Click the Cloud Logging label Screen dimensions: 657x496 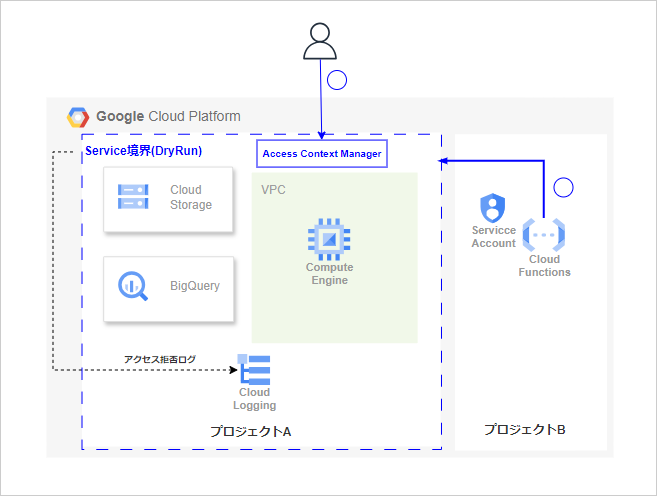click(254, 399)
